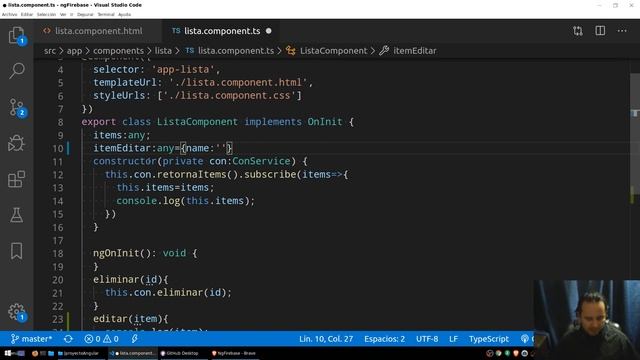
Task: Open the Extensions view
Action: point(16,179)
